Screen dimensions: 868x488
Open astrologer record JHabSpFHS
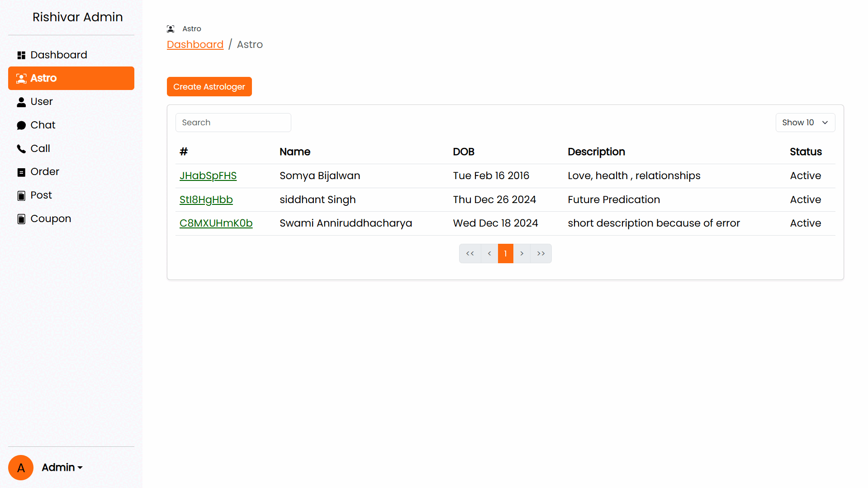click(x=208, y=176)
